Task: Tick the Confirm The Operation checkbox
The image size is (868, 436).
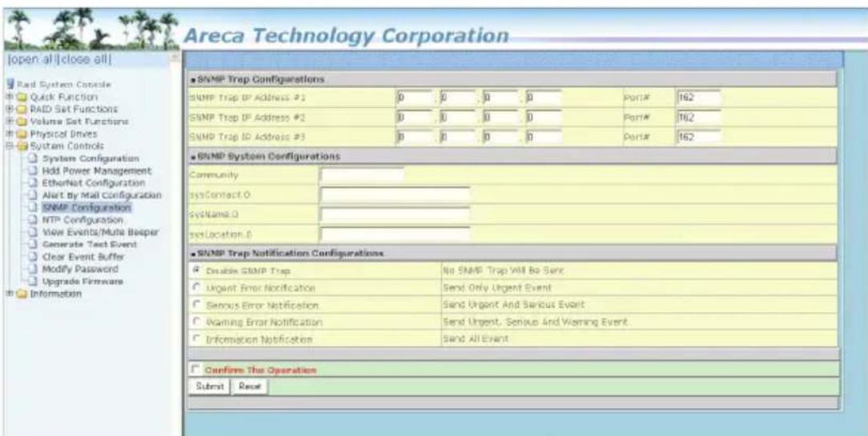Action: [195, 369]
